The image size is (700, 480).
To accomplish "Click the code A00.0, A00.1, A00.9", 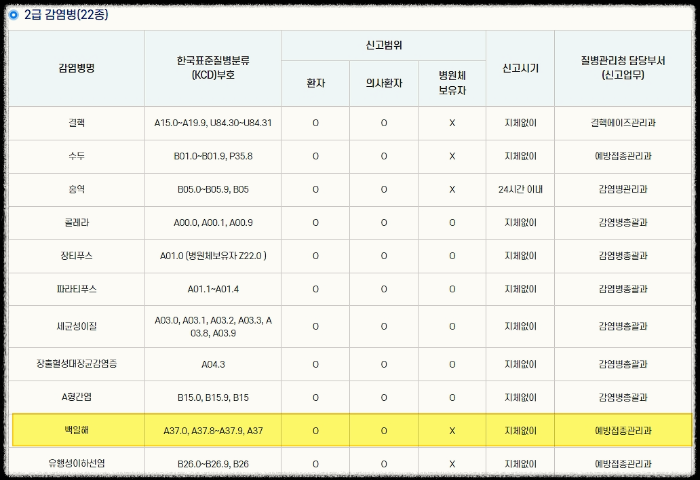I will click(213, 222).
